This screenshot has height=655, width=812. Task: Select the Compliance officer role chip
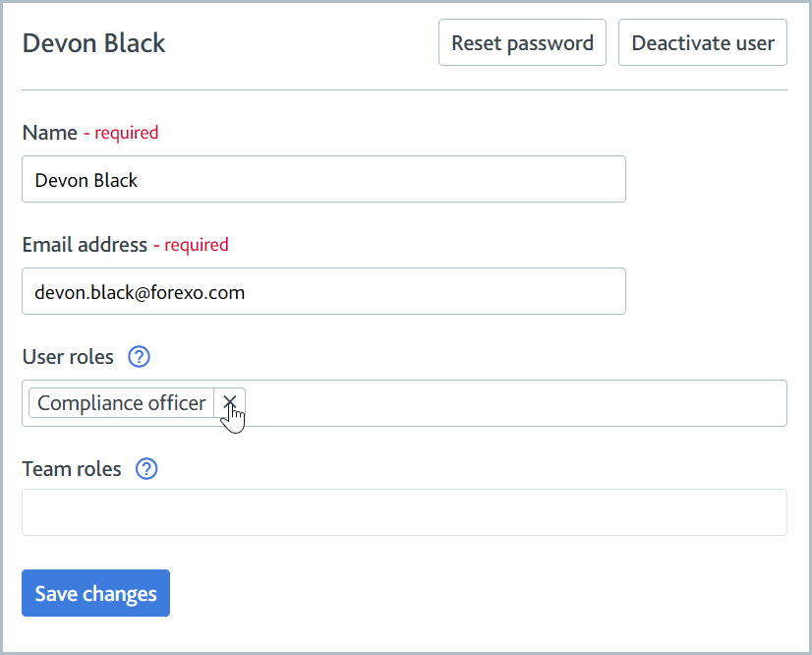pyautogui.click(x=120, y=403)
